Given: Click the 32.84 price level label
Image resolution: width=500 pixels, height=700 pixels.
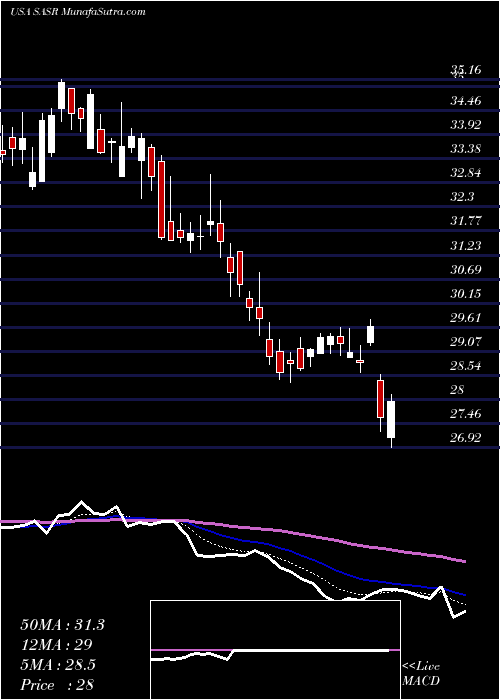Looking at the screenshot, I should [466, 173].
